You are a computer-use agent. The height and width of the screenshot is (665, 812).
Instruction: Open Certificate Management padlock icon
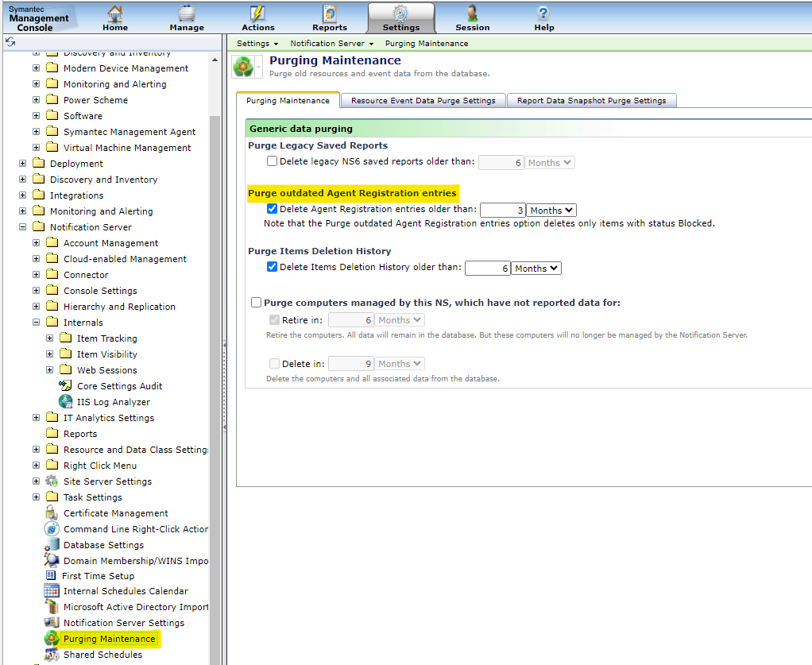coord(52,513)
